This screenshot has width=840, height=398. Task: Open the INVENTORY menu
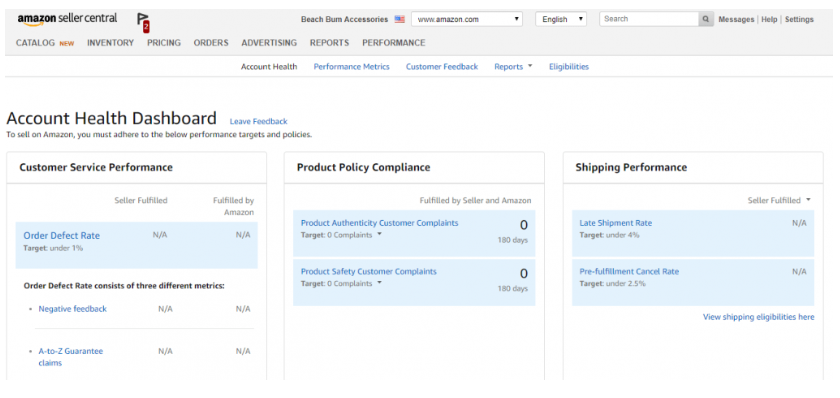point(110,43)
